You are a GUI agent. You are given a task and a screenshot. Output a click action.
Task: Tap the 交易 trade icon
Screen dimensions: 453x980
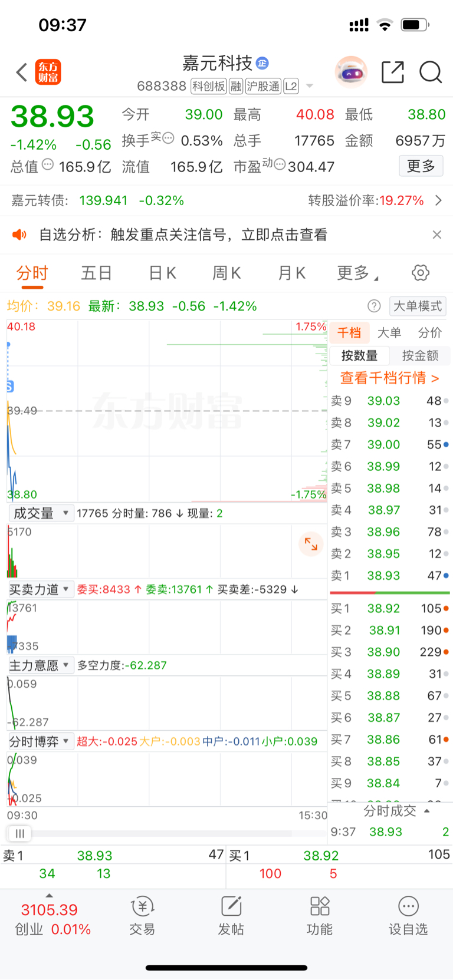click(142, 906)
